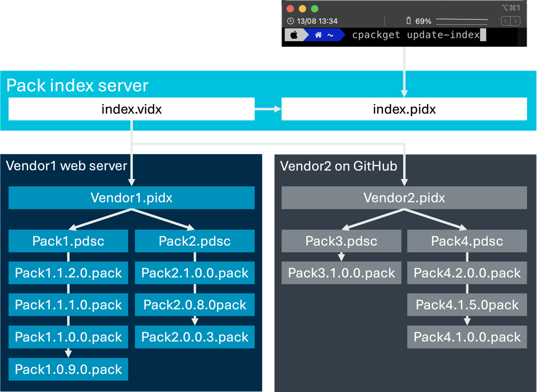
Task: Select the Pack3.1.0.0.pack item
Action: pyautogui.click(x=341, y=273)
